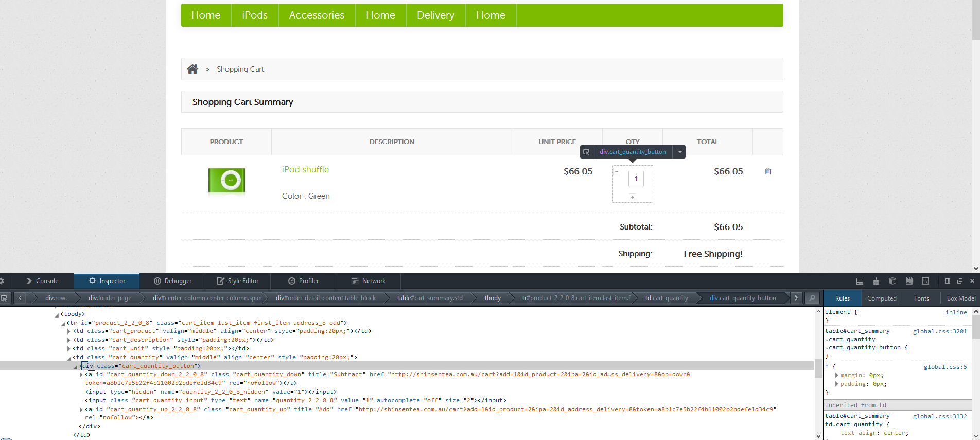Screen dimensions: 980x440
Task: Click the paintbrush highlight-painted-area icon
Action: click(x=876, y=281)
